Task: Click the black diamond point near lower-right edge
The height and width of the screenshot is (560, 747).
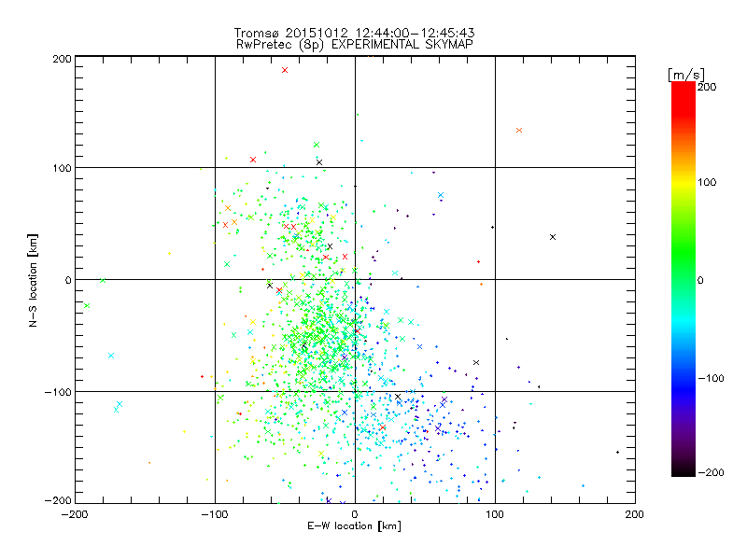Action: tap(617, 452)
